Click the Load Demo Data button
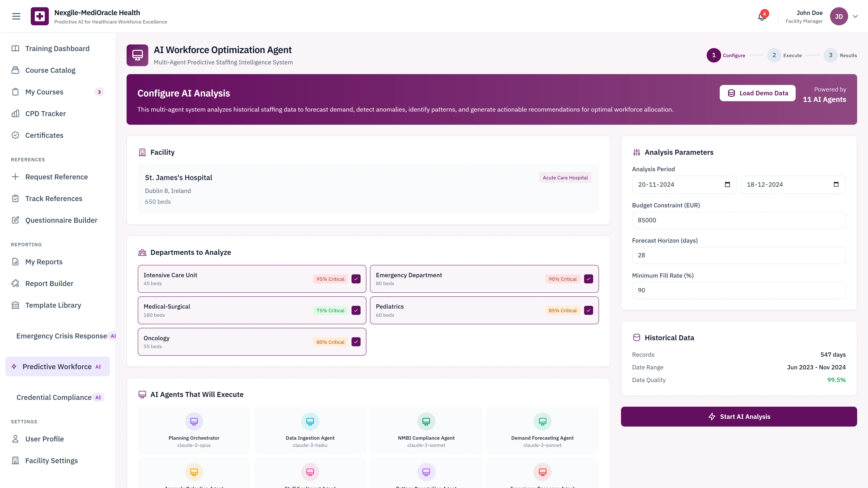 coord(757,93)
